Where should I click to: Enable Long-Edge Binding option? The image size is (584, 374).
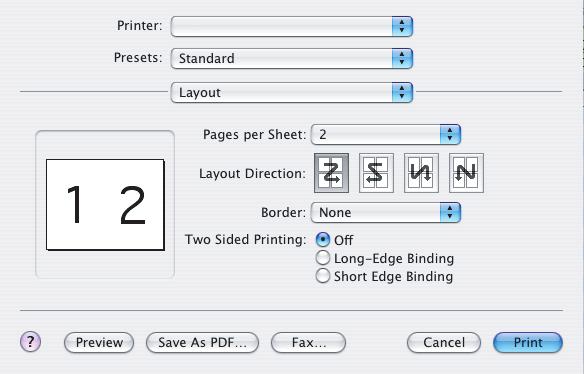tap(323, 258)
